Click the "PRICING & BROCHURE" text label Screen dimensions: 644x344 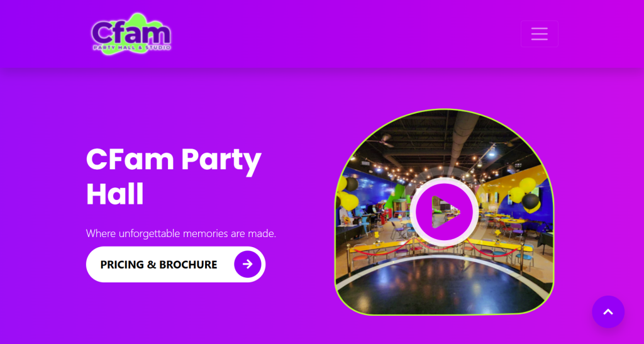158,265
